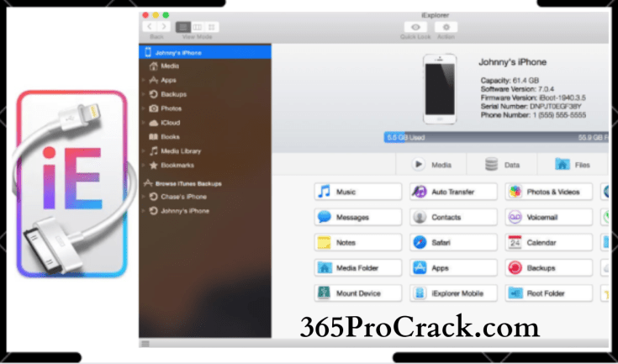The width and height of the screenshot is (618, 364).
Task: Expand the Apps tree node
Action: pos(144,80)
